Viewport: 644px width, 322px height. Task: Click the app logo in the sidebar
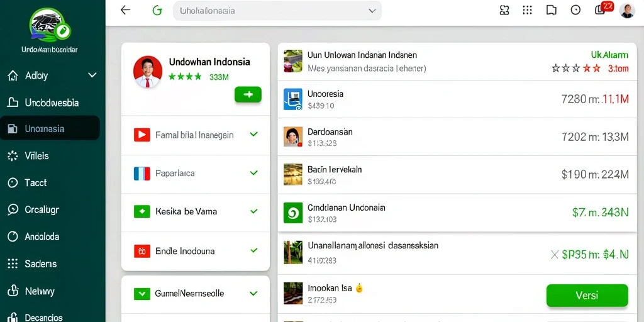tap(50, 25)
